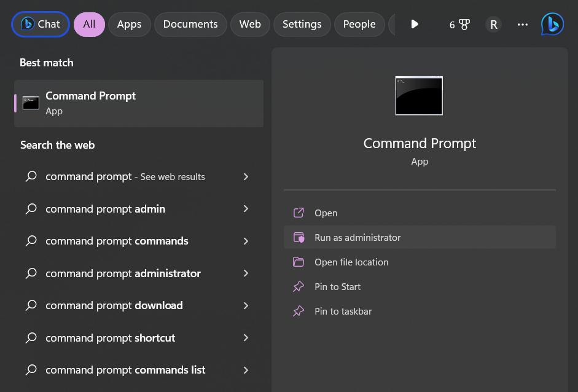Search web for command prompt download

(139, 305)
